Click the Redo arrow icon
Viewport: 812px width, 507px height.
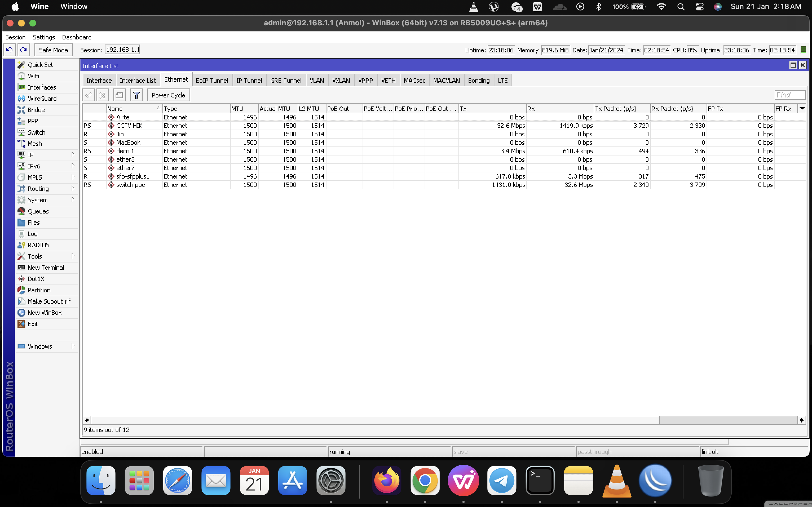point(23,50)
